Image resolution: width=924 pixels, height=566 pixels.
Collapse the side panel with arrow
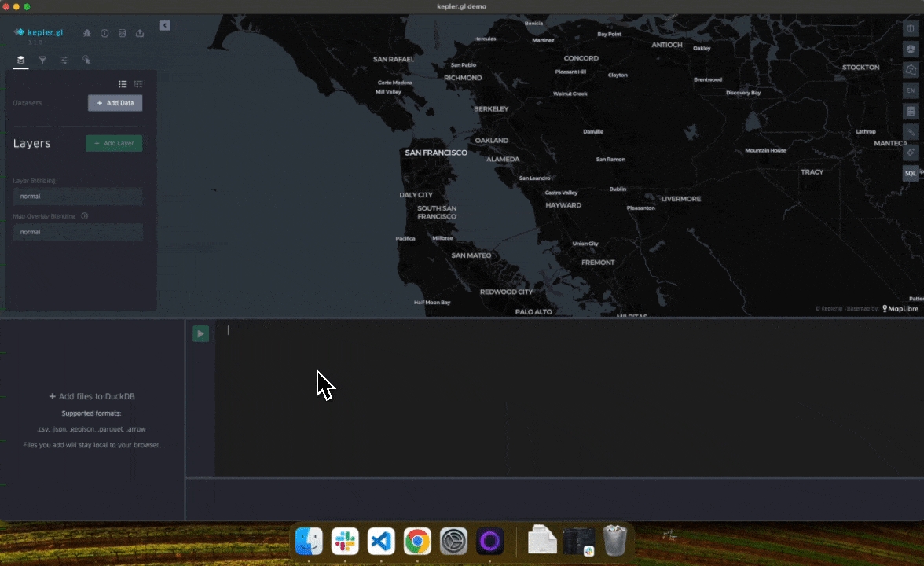tap(165, 25)
